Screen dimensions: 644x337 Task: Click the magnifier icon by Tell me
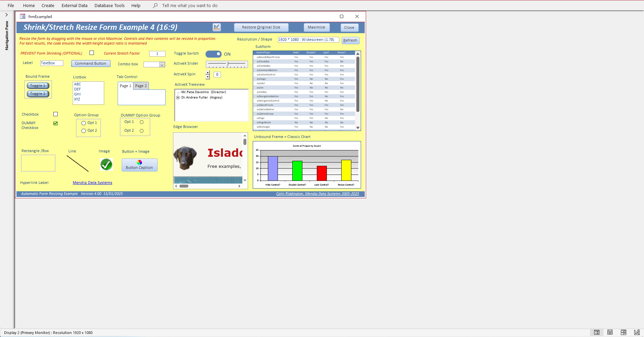155,5
